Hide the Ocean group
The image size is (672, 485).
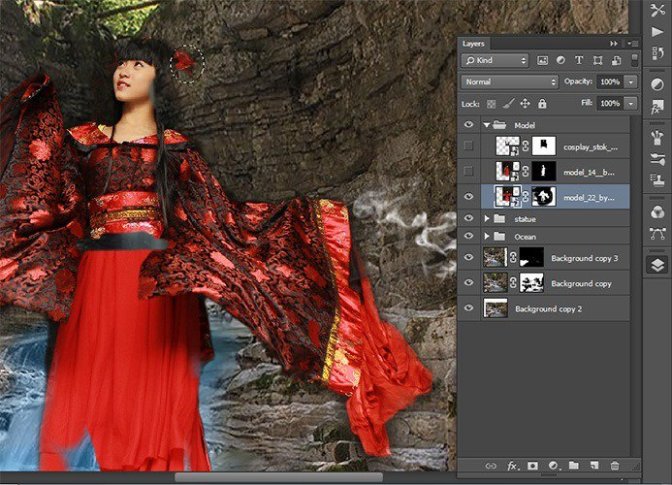[x=468, y=236]
